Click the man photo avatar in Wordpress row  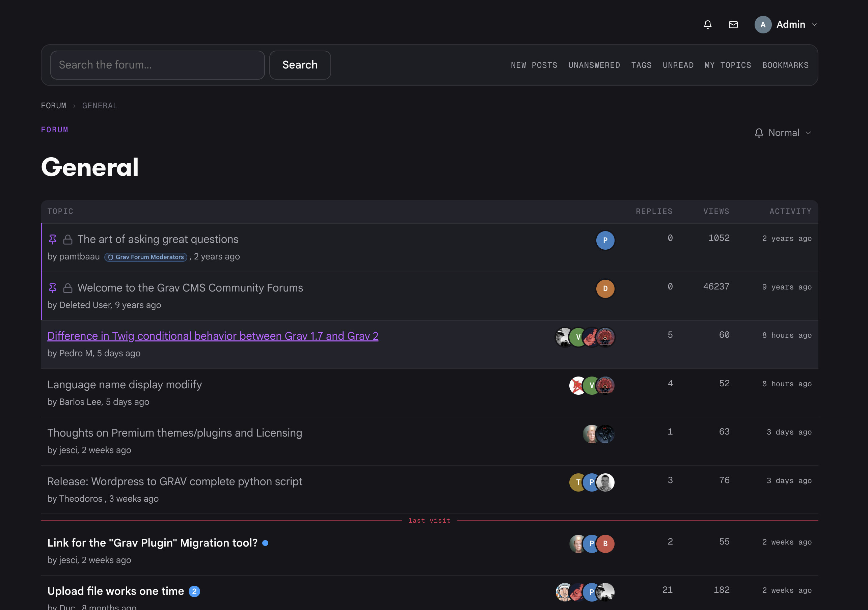(x=605, y=482)
